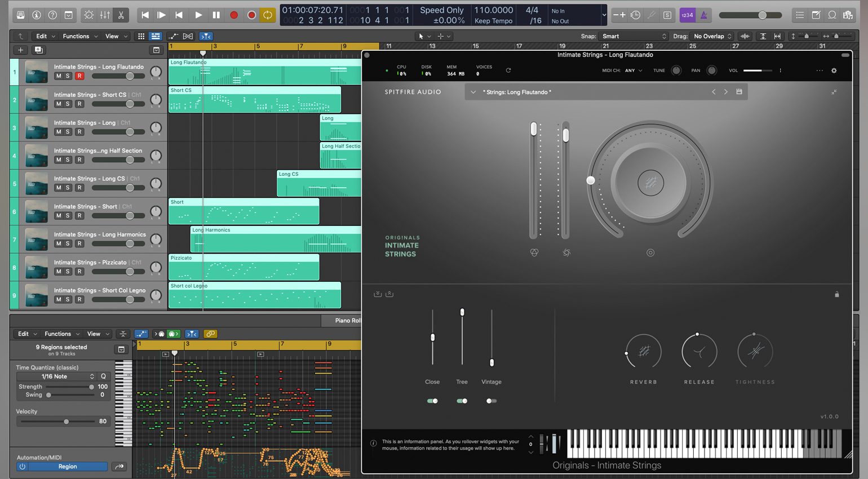Toggle count-in 1234 button
This screenshot has height=479, width=868.
click(687, 15)
